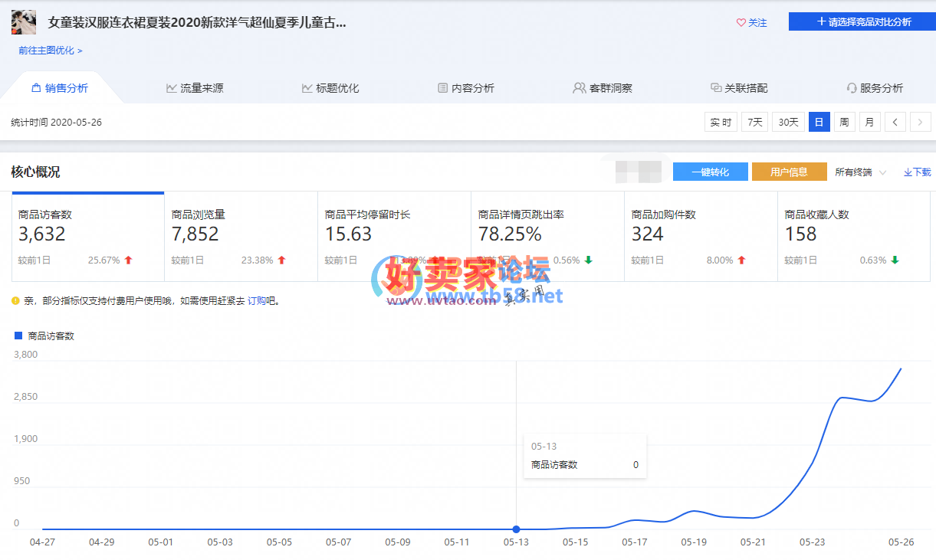Click the previous period arrow
This screenshot has width=936, height=560.
pyautogui.click(x=895, y=122)
